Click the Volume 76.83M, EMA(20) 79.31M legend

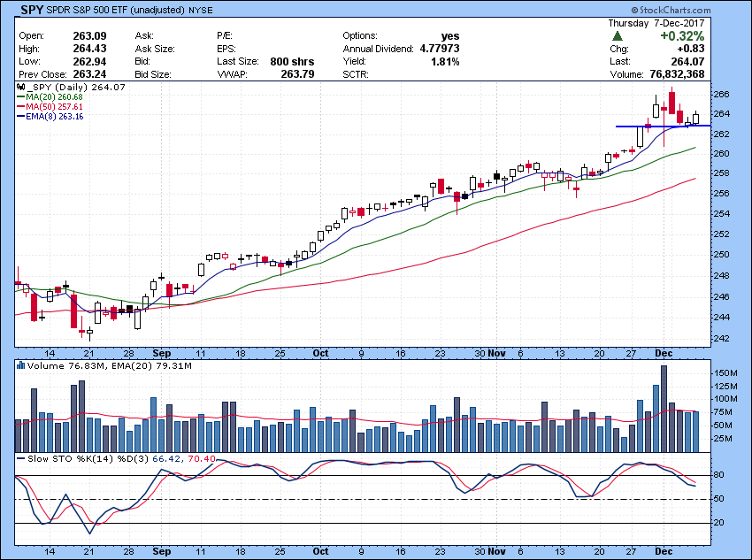[x=110, y=366]
